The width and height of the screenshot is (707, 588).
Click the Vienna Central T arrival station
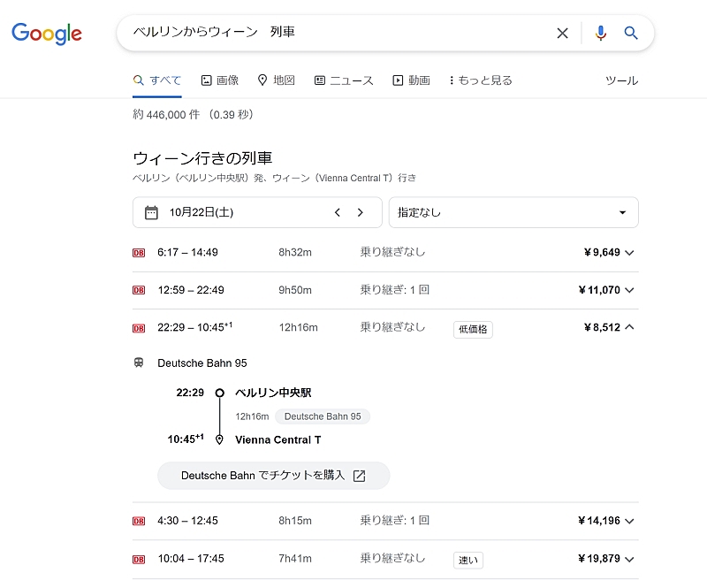pos(278,440)
